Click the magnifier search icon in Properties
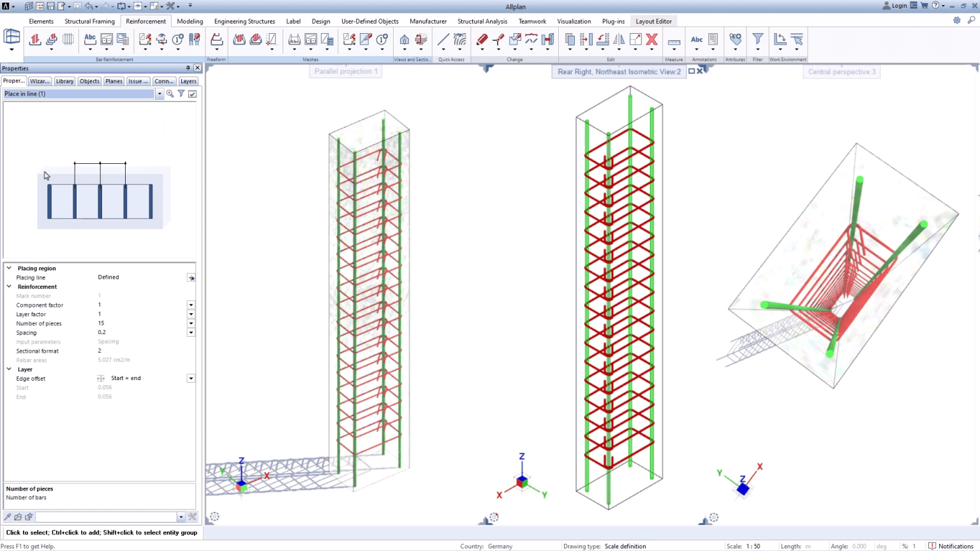This screenshot has height=551, width=980. click(x=170, y=93)
